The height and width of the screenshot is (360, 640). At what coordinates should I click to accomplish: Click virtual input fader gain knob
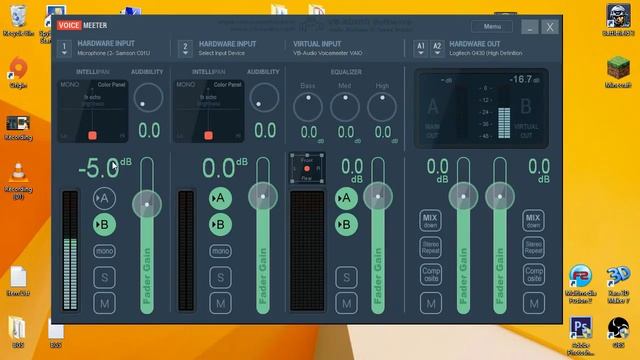click(x=378, y=196)
